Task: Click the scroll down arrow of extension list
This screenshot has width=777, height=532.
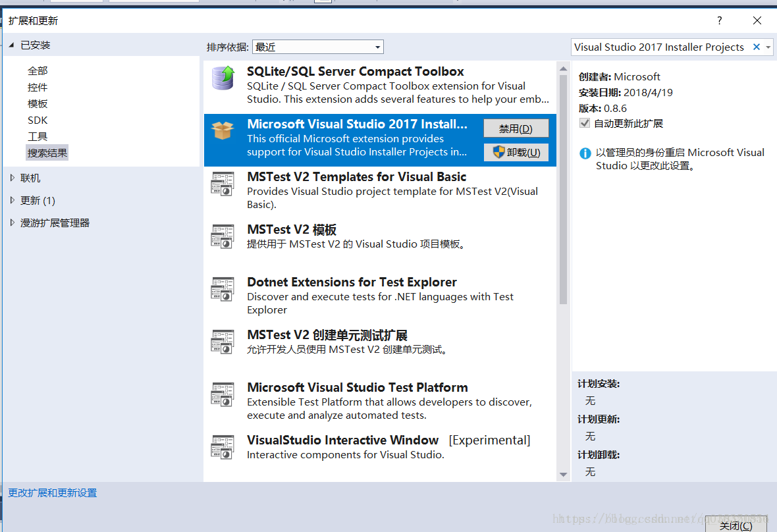Action: [x=564, y=474]
